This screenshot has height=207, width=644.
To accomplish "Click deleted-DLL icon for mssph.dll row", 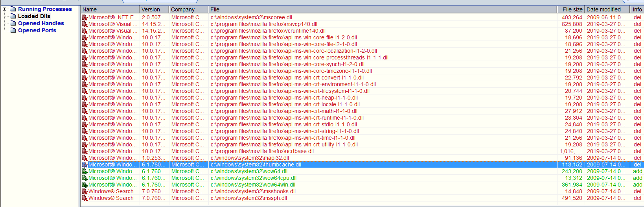I will pos(85,198).
